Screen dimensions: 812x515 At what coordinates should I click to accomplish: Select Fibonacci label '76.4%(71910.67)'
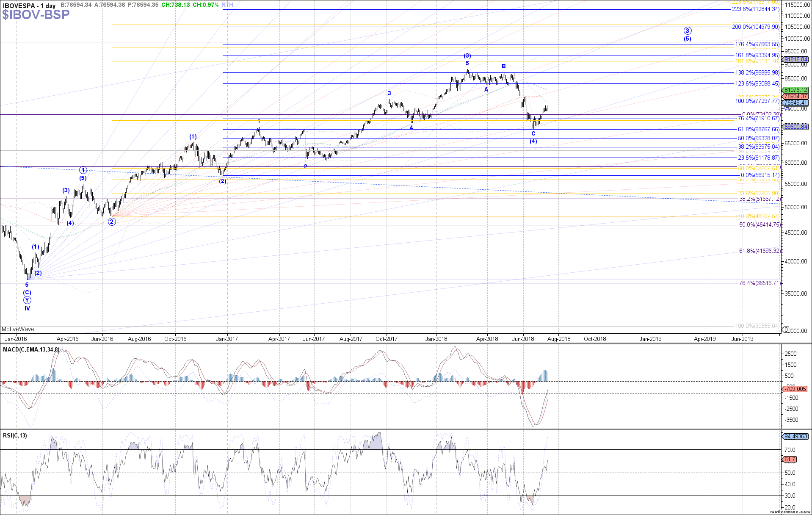coord(759,119)
